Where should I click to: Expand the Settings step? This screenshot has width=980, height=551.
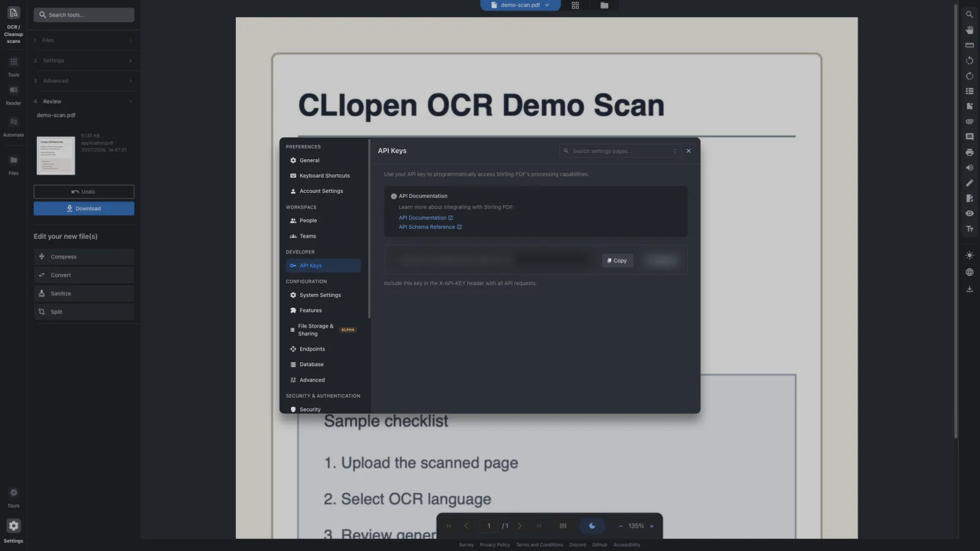click(84, 61)
